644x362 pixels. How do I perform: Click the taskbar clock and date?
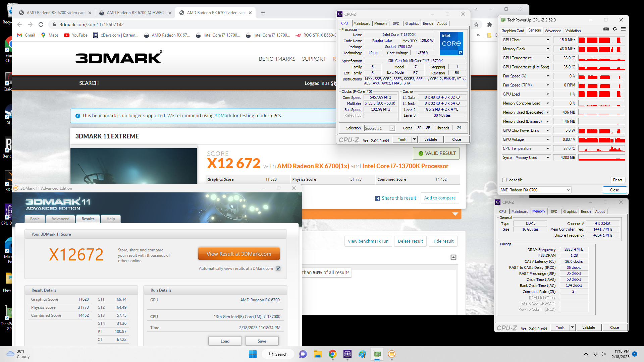click(x=621, y=354)
